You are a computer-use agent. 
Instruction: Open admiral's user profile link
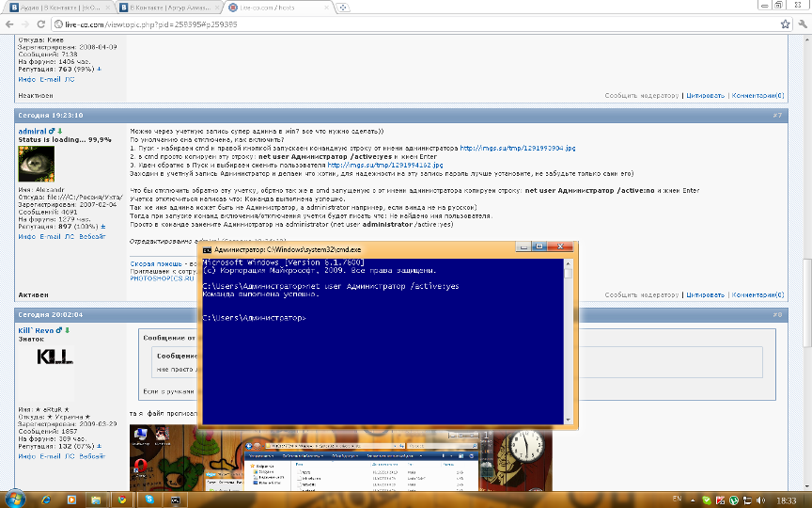pos(35,131)
